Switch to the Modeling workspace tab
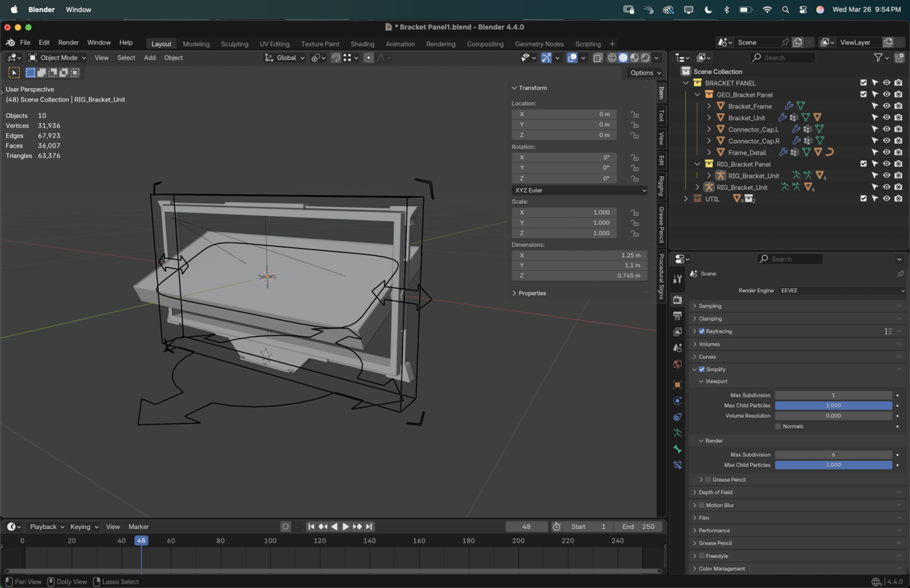The height and width of the screenshot is (588, 910). [196, 44]
